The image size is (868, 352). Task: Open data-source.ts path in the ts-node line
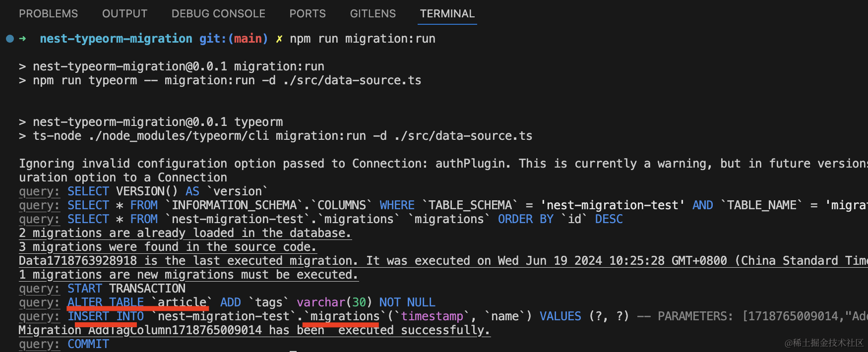click(x=463, y=136)
